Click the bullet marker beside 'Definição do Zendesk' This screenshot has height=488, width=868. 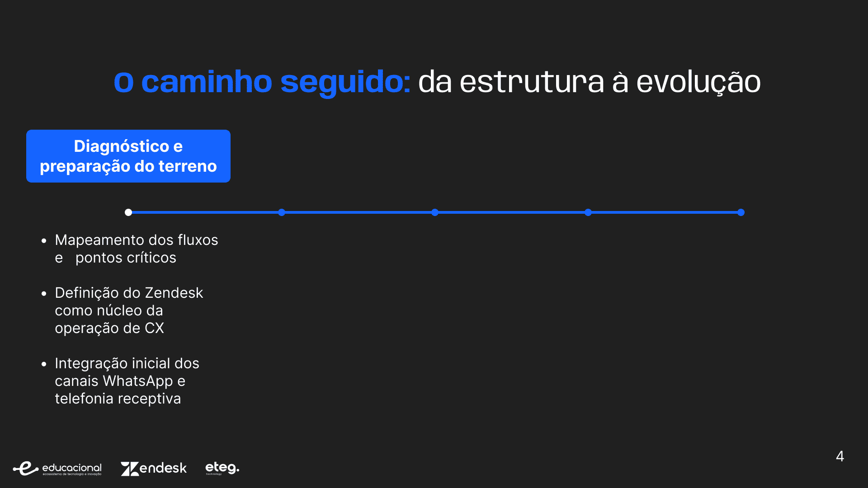click(x=44, y=294)
